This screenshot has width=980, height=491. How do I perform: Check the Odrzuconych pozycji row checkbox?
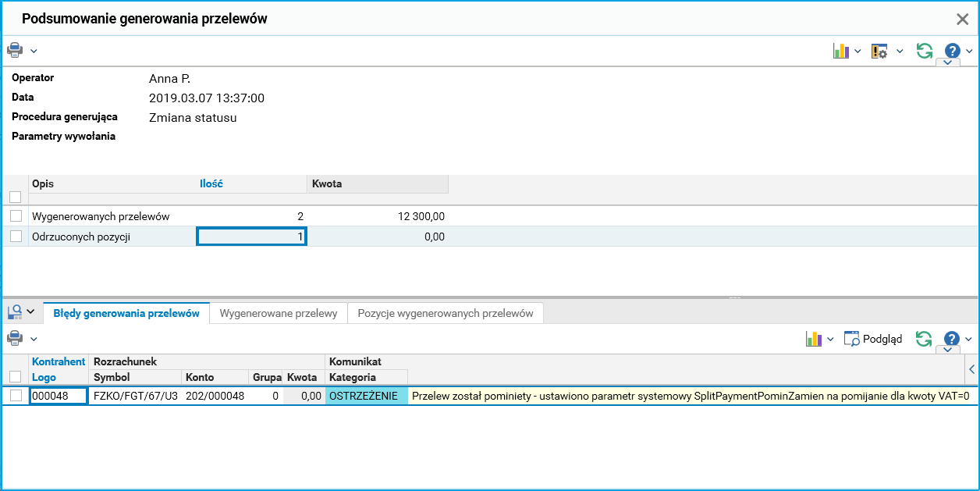16,237
